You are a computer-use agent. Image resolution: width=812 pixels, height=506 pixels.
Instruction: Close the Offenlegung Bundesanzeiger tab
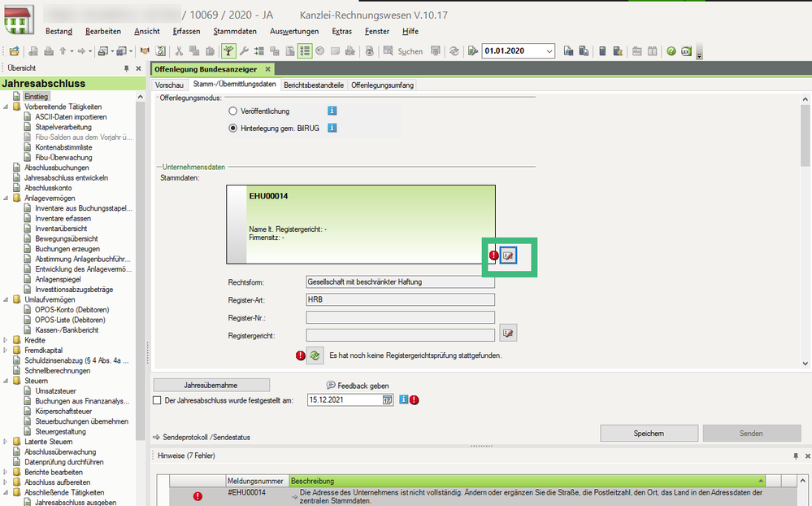click(267, 69)
